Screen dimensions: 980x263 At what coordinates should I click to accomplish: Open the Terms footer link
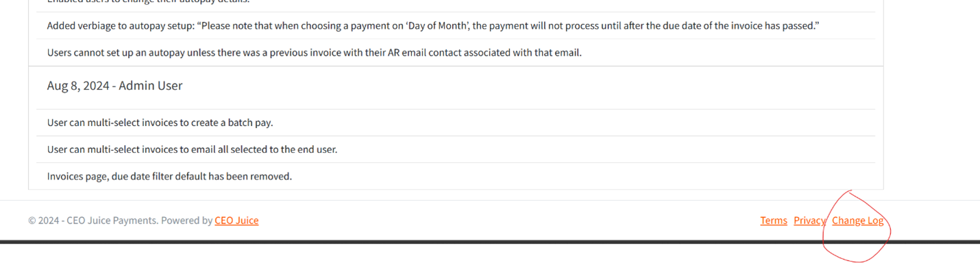click(774, 221)
